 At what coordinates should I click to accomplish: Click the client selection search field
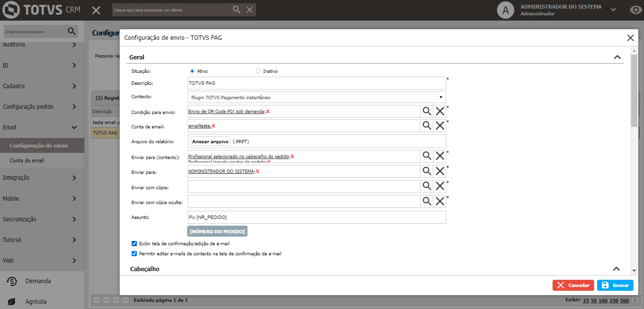pyautogui.click(x=171, y=10)
